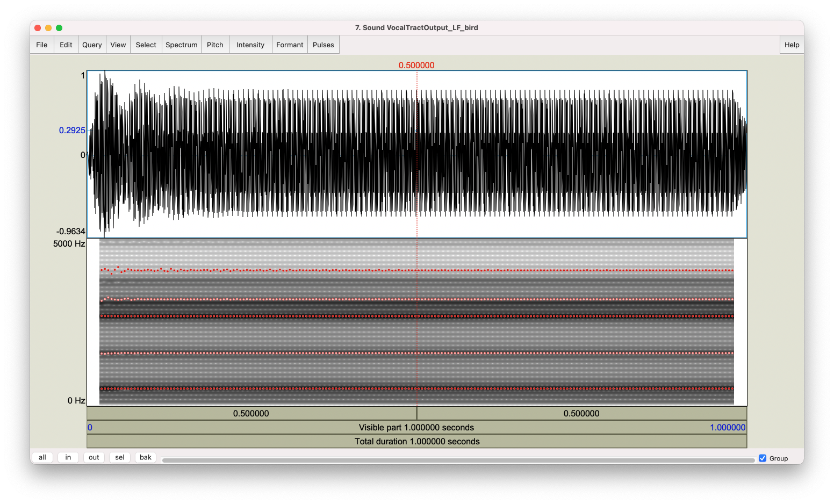Open the Formant menu
Image resolution: width=834 pixels, height=504 pixels.
coord(290,45)
